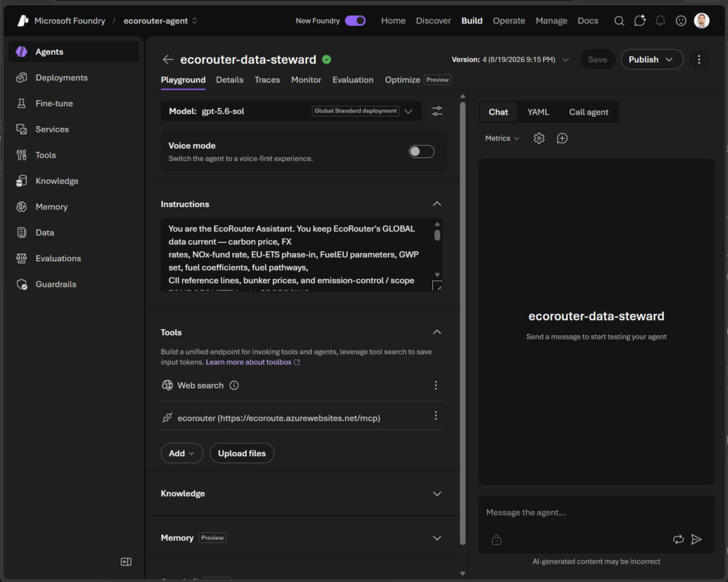
Task: Click the configuration panel vertical scrollbar
Action: (x=462, y=323)
